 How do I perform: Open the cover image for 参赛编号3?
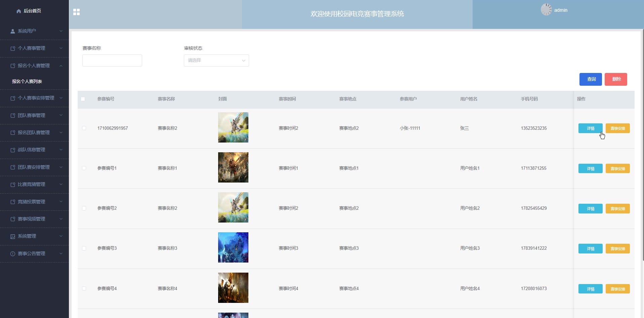[x=233, y=247]
